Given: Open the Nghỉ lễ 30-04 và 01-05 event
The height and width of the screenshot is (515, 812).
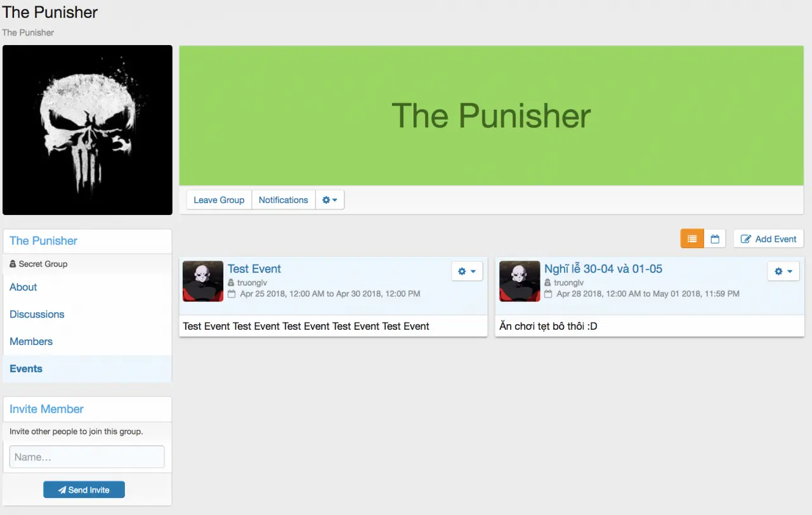Looking at the screenshot, I should click(x=603, y=269).
